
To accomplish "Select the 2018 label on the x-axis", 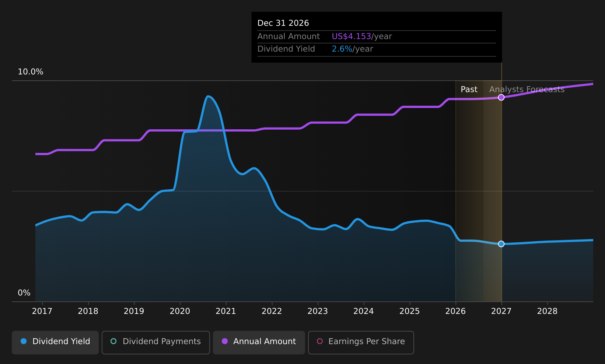I will pos(88,311).
